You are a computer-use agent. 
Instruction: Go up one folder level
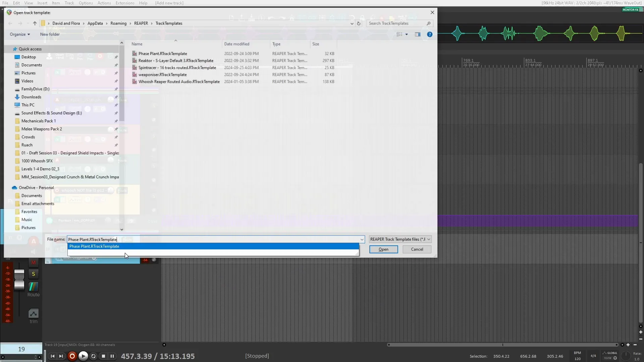coord(35,23)
